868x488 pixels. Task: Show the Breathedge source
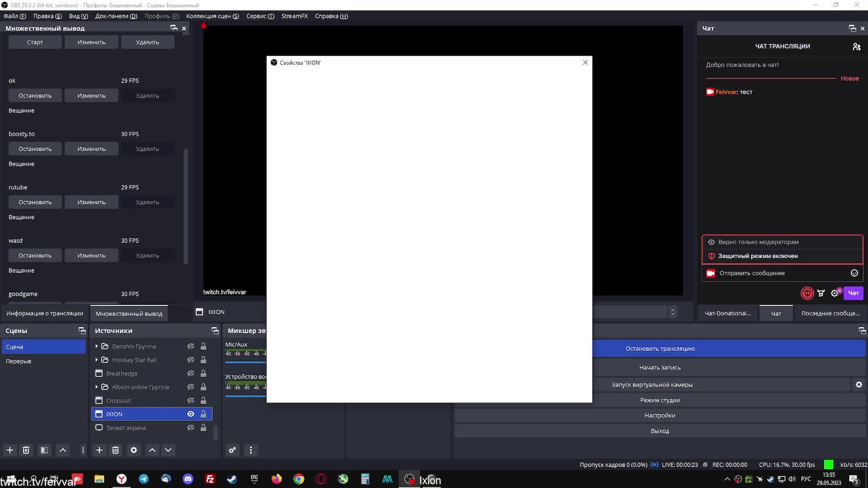(x=191, y=373)
